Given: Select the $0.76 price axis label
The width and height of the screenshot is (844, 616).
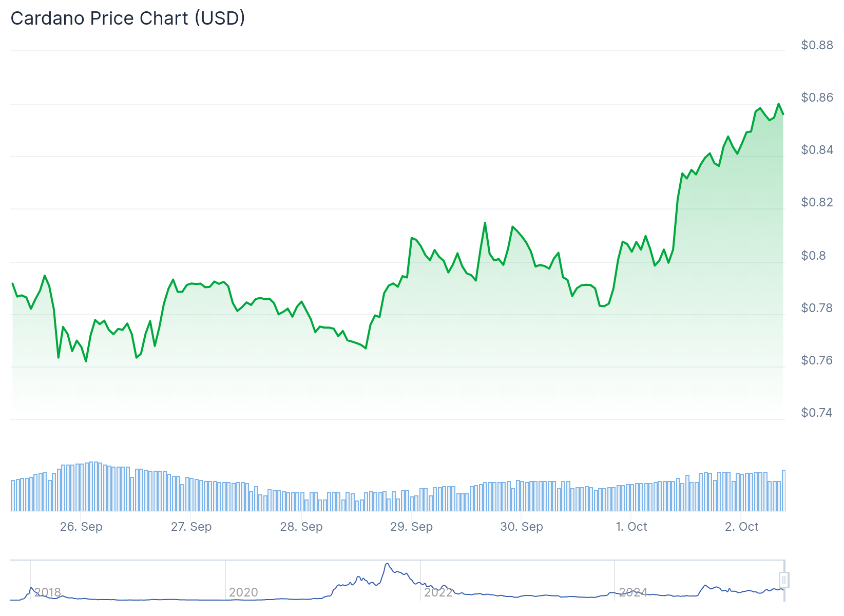Looking at the screenshot, I should click(817, 360).
